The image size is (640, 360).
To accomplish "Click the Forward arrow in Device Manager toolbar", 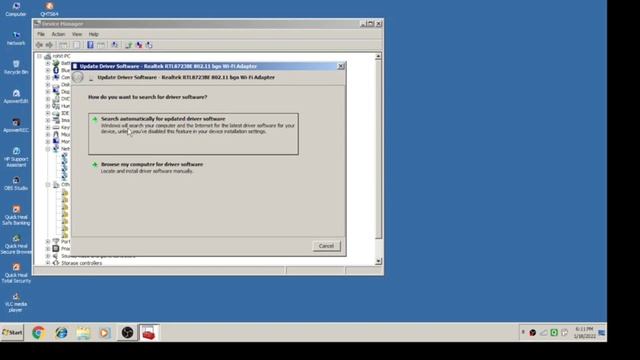I will [49, 45].
